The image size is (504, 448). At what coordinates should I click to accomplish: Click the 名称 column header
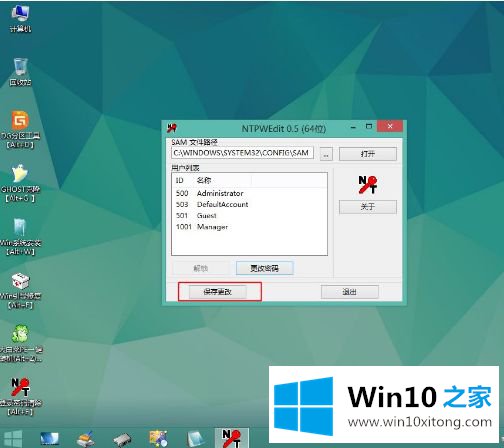pos(223,180)
